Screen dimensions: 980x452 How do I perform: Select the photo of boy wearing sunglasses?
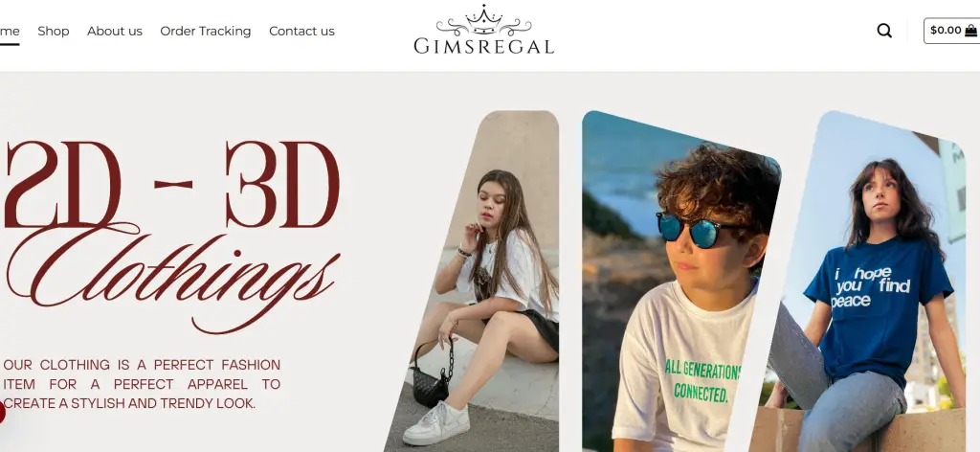click(x=681, y=281)
